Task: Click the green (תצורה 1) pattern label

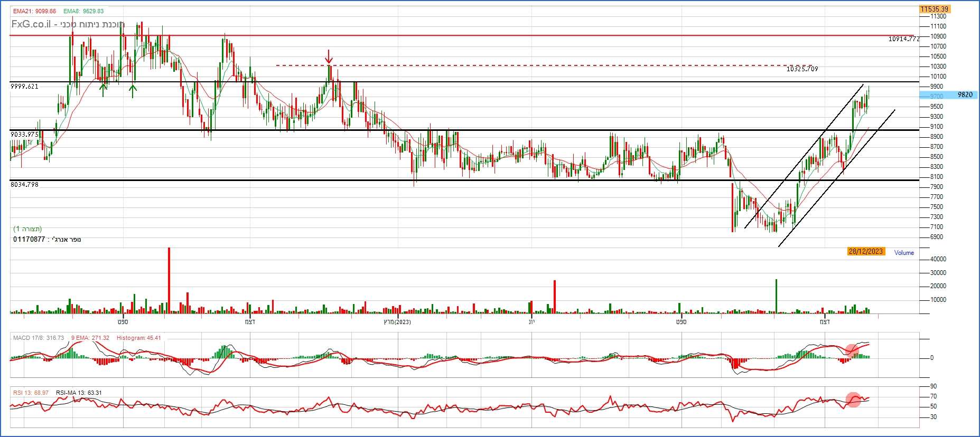Action: coord(27,229)
